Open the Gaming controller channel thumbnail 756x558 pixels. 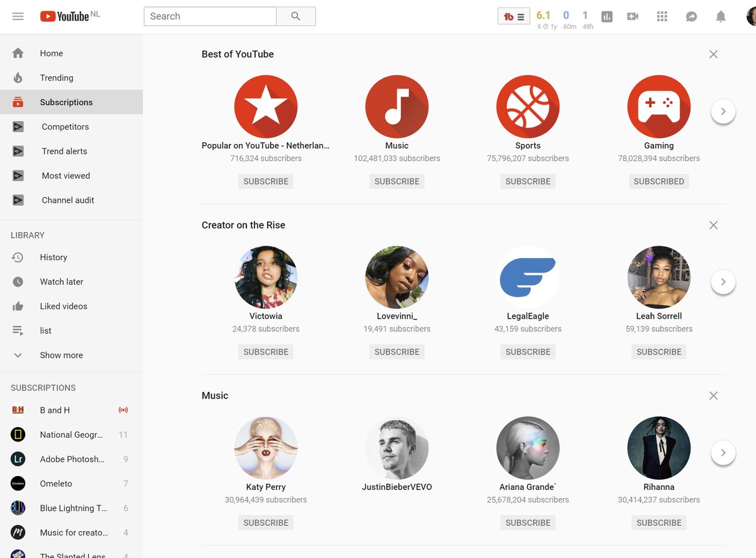(x=659, y=107)
